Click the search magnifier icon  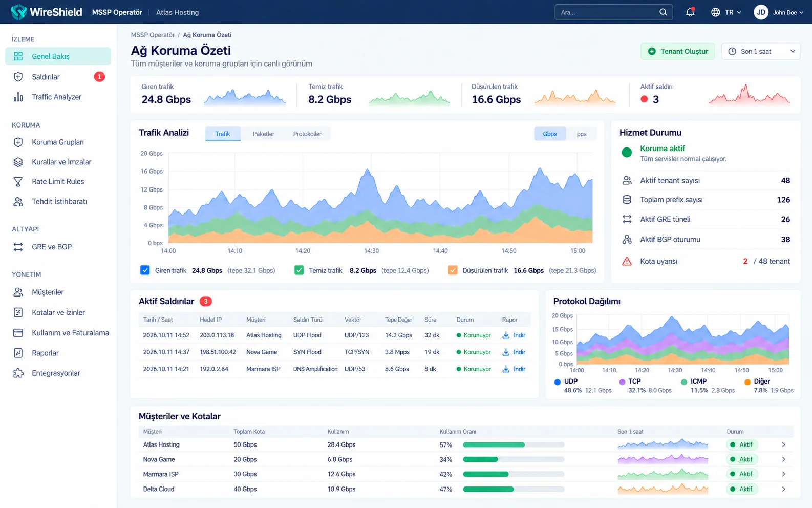(x=663, y=12)
